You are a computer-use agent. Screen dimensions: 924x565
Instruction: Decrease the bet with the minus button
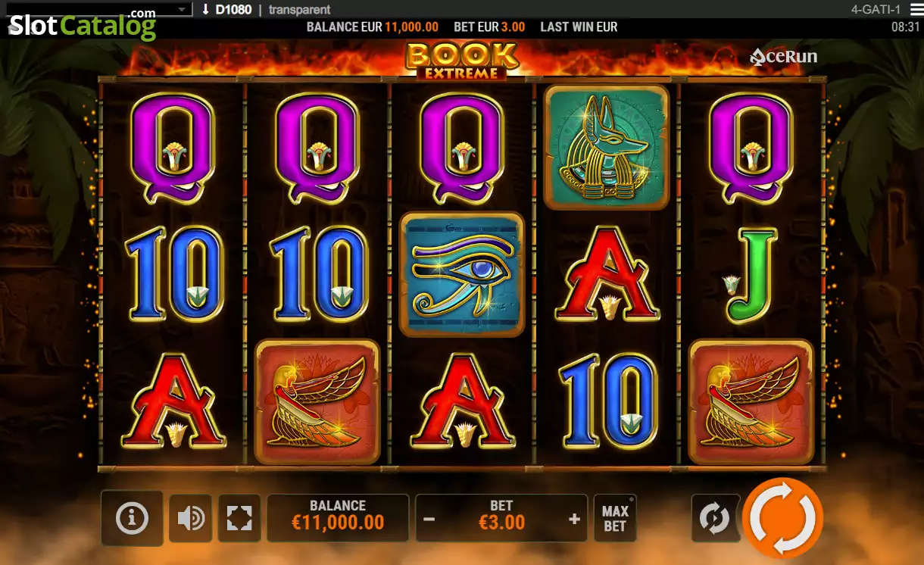point(429,520)
